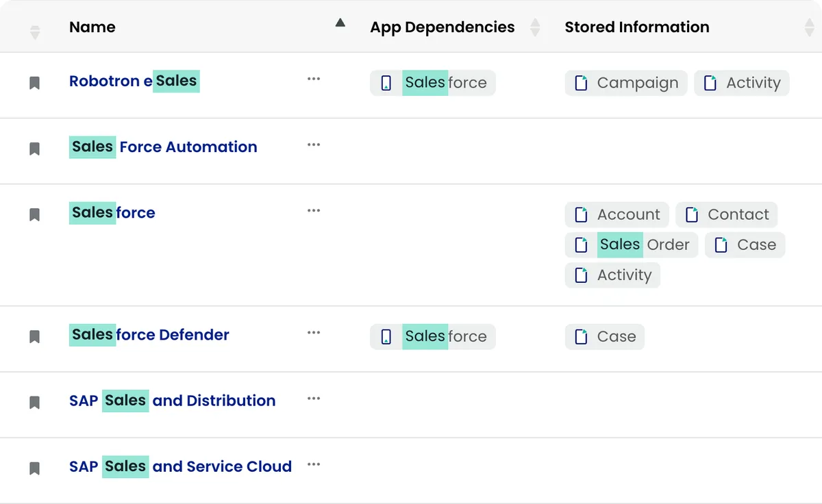The height and width of the screenshot is (504, 822).
Task: Bookmark the SAP Sales and Distribution row
Action: coord(34,403)
